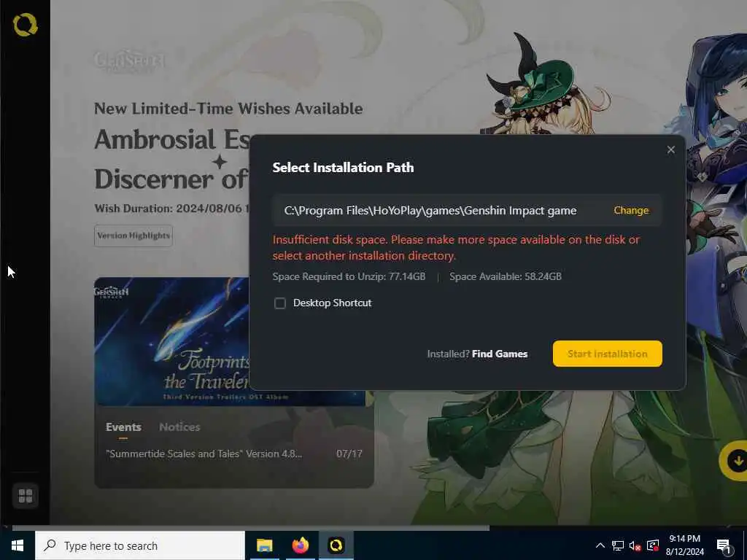Click the Type here to search box
The image size is (747, 560).
(x=140, y=545)
